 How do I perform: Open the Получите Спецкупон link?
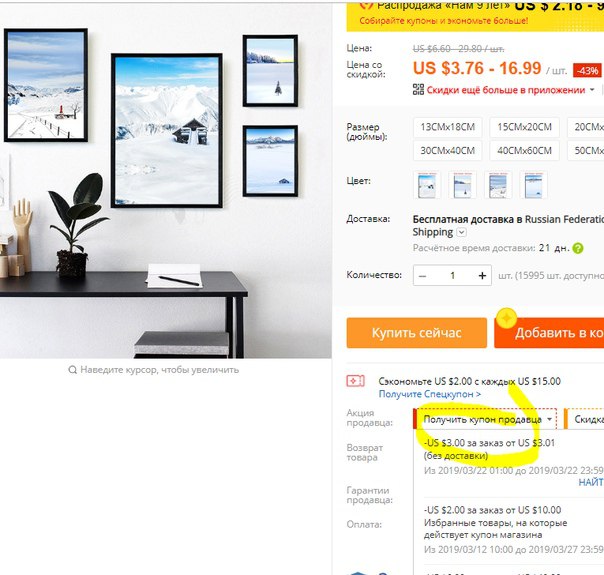pos(430,394)
